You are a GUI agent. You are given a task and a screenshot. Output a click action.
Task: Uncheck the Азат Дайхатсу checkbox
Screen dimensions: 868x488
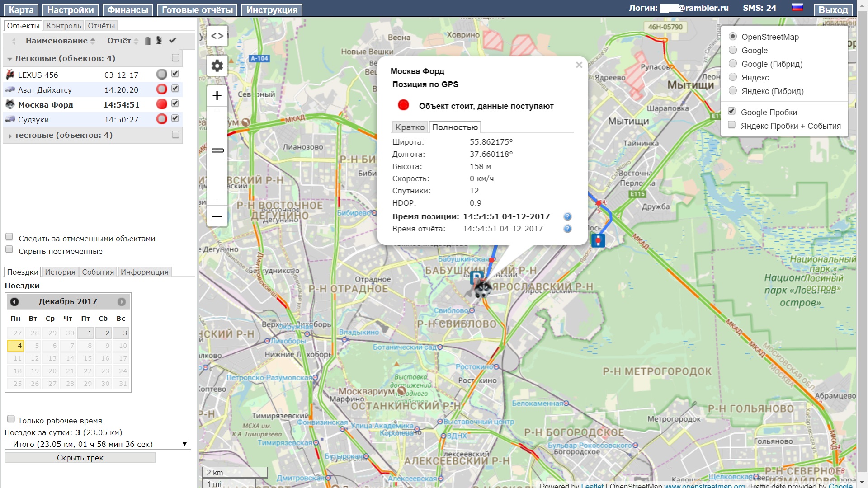pyautogui.click(x=175, y=89)
